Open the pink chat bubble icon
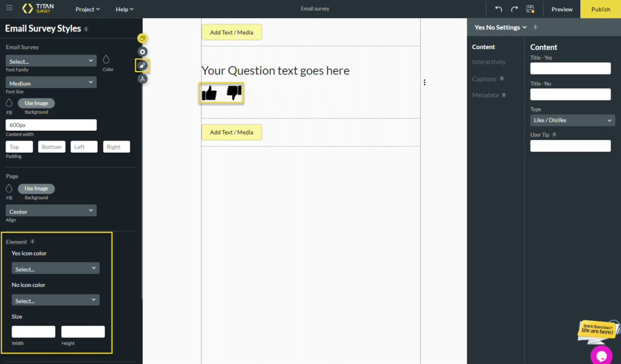 coord(602,354)
